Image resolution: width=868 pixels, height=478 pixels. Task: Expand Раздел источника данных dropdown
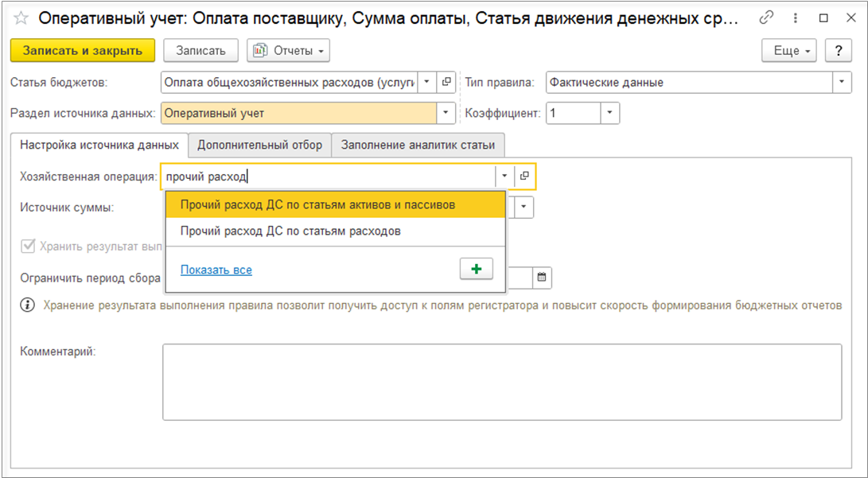[446, 113]
